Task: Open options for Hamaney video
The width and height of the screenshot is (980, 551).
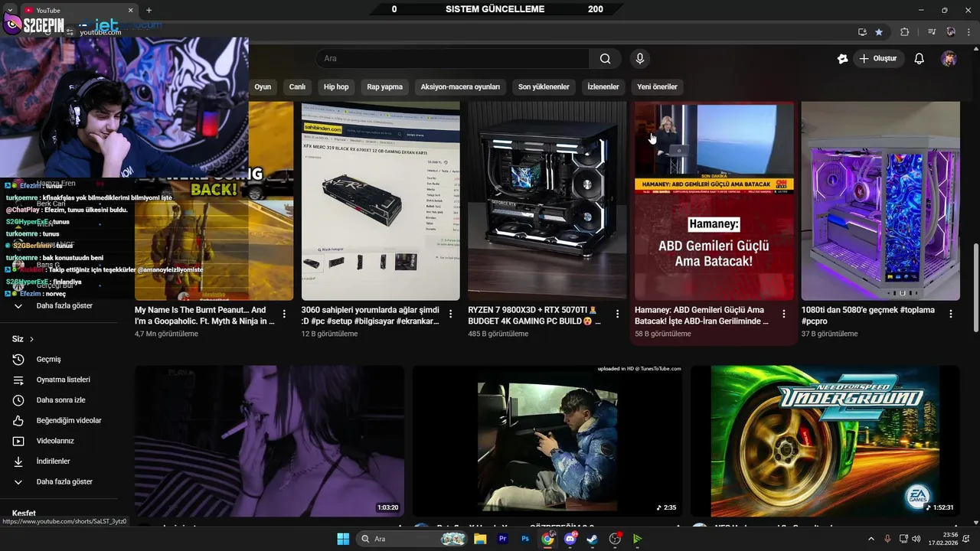Action: [784, 314]
